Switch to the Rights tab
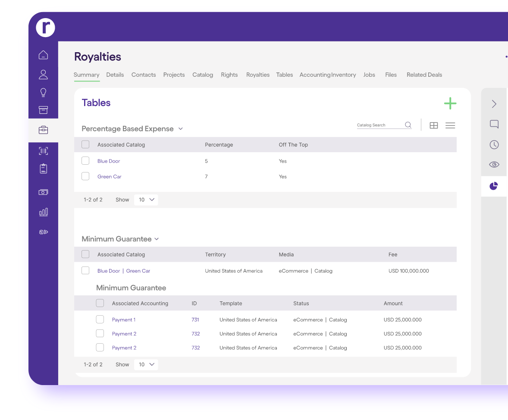This screenshot has height=420, width=508. 229,75
